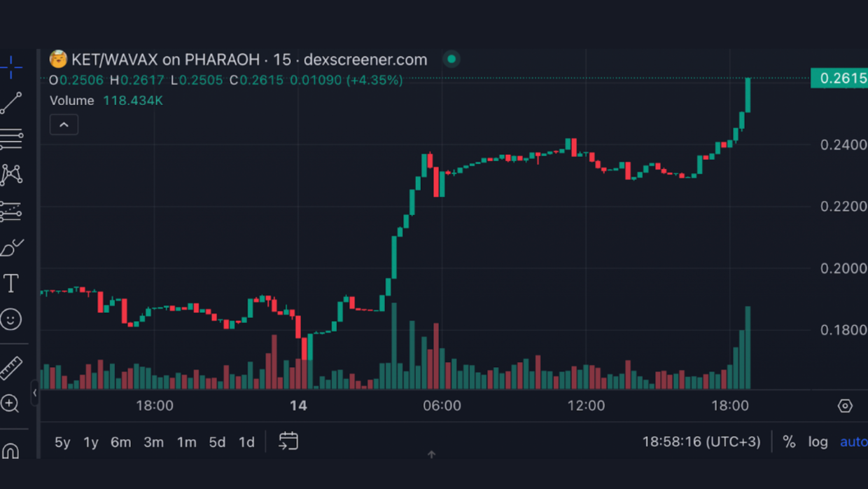Expand the bottom panel arrow
This screenshot has width=868, height=489.
(431, 455)
